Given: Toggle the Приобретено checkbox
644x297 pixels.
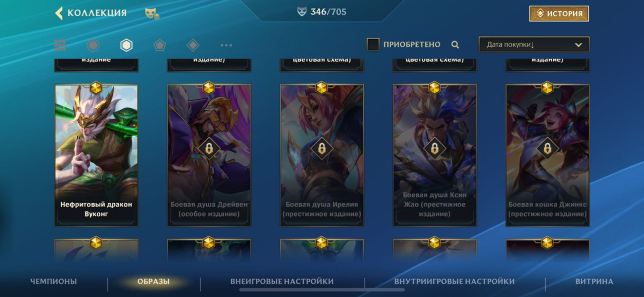Looking at the screenshot, I should tap(373, 44).
